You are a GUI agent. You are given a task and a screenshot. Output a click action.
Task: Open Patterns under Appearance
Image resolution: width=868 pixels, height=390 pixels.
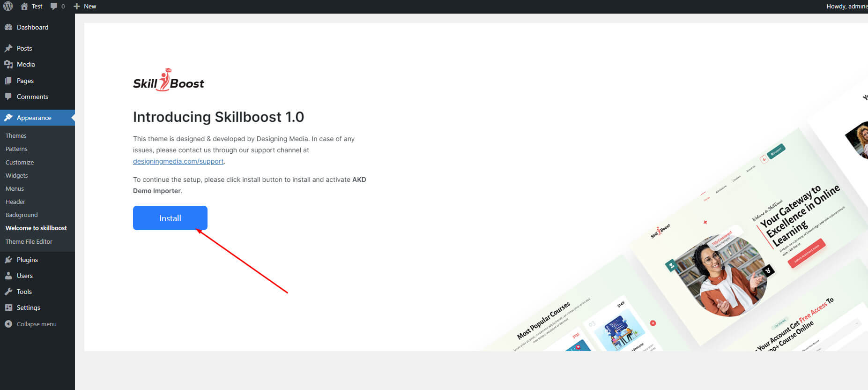click(16, 149)
